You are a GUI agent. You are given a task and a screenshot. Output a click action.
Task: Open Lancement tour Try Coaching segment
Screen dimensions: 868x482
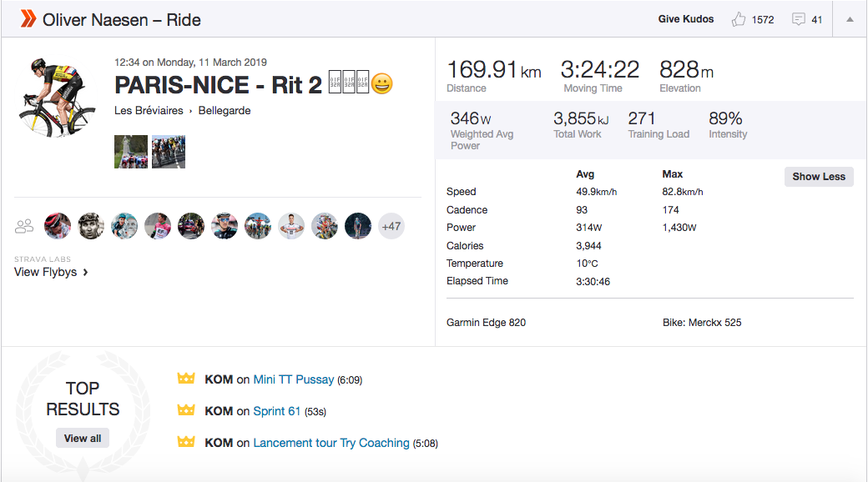tap(331, 443)
